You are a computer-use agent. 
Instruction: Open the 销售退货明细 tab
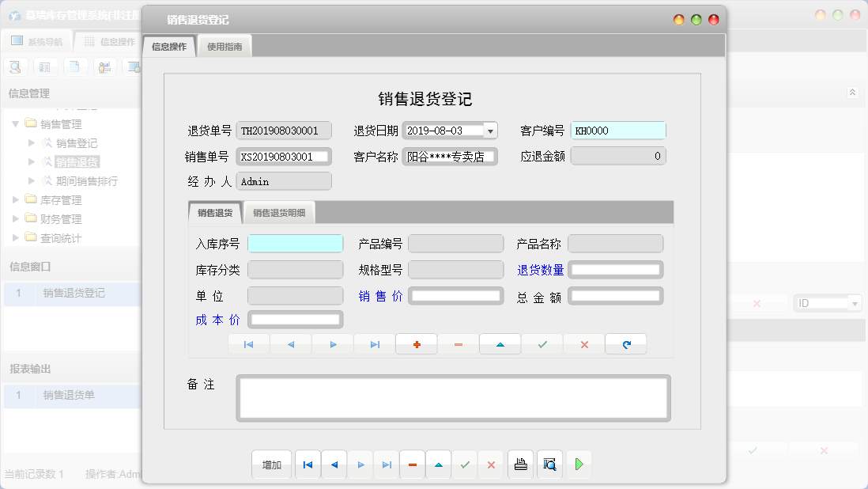[278, 212]
